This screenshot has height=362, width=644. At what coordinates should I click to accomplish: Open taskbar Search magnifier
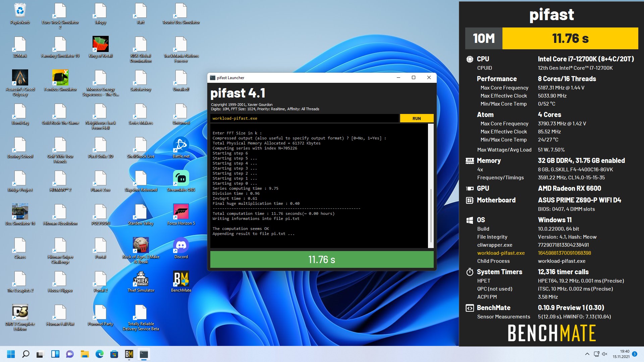click(26, 354)
